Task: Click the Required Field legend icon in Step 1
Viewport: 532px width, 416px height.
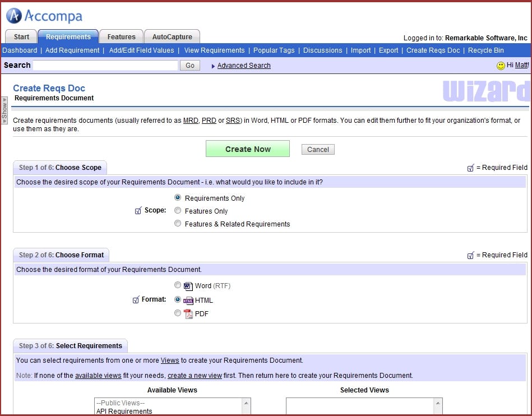Action: pos(471,167)
